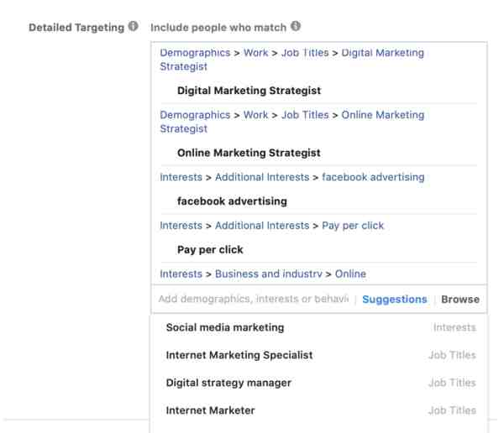Pick Internet Marketer job title suggestion
The height and width of the screenshot is (433, 504).
point(321,410)
